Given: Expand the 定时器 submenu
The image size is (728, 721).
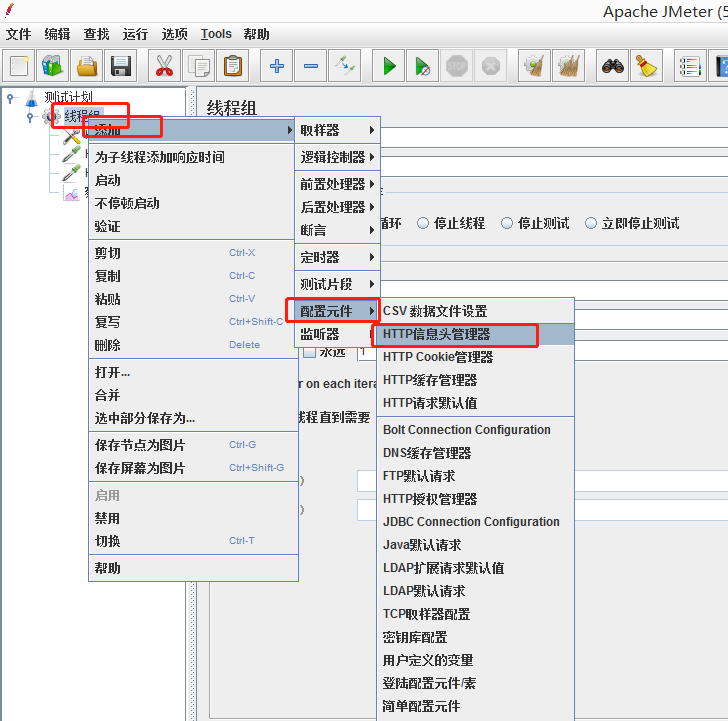Looking at the screenshot, I should 338,257.
